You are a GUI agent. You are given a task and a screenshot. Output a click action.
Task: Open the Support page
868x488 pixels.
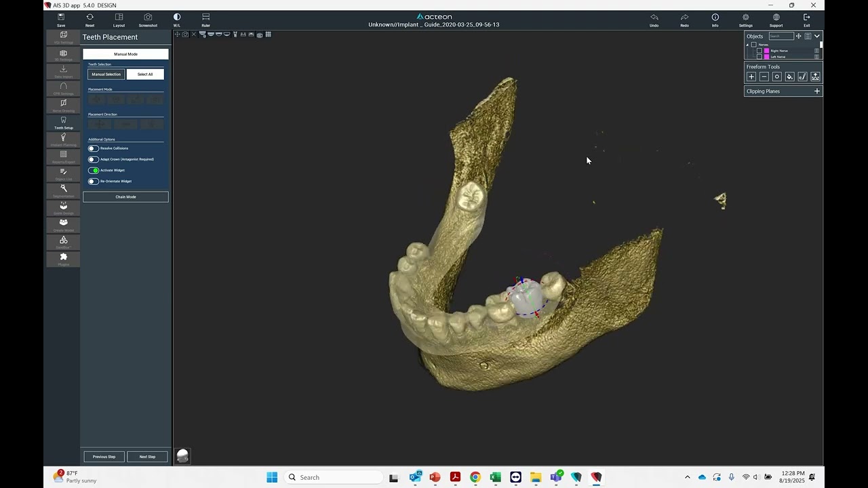[x=776, y=20]
